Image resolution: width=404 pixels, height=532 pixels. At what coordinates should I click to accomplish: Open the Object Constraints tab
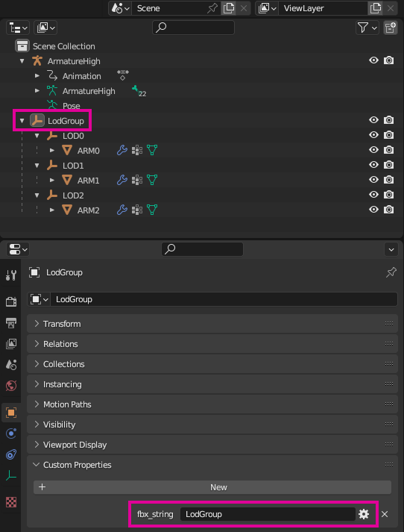[11, 455]
